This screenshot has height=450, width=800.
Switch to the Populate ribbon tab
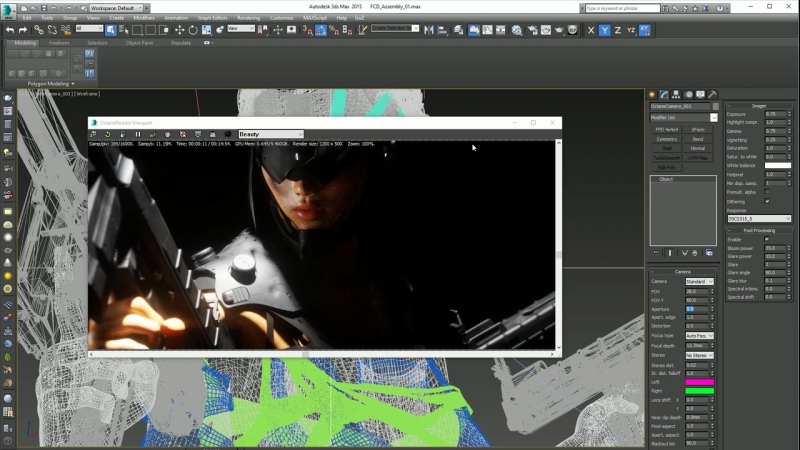click(x=181, y=43)
